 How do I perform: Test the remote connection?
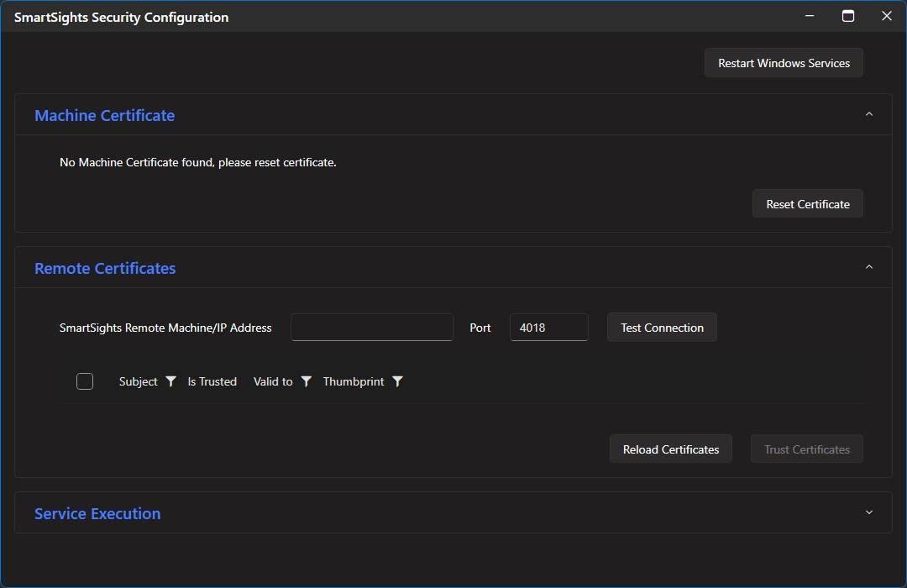click(662, 328)
